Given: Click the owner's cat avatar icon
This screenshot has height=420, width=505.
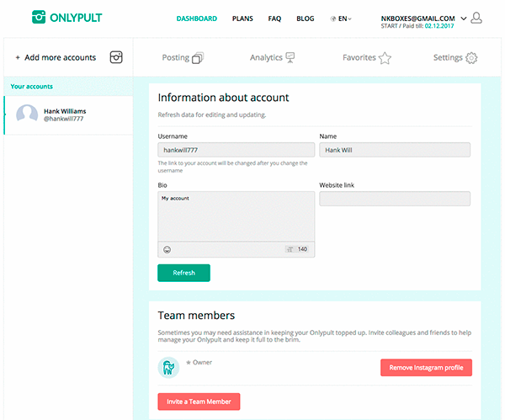Looking at the screenshot, I should pos(168,368).
